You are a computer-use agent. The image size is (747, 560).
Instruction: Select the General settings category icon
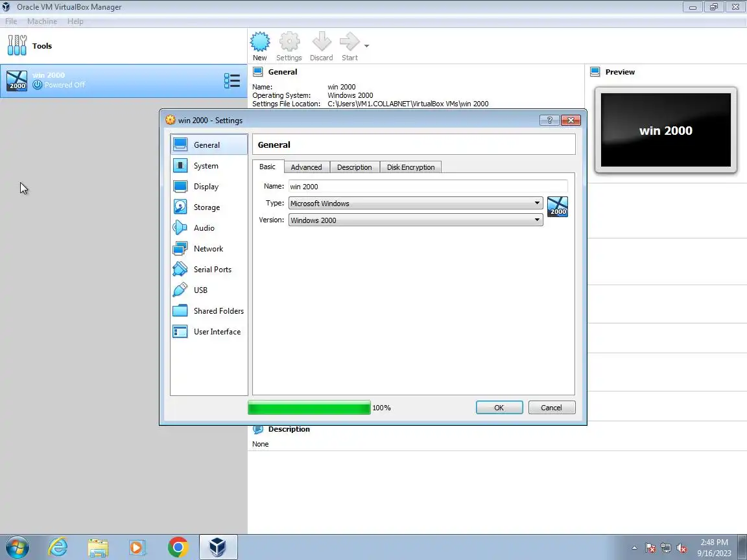180,145
